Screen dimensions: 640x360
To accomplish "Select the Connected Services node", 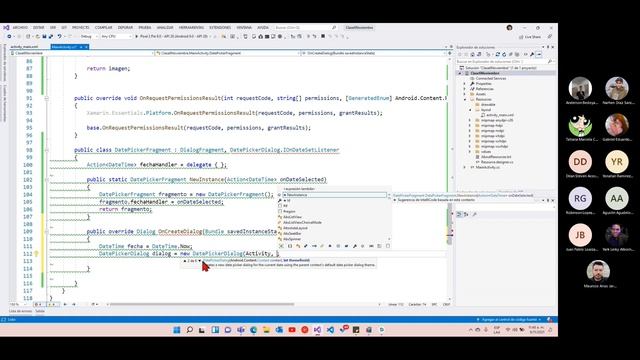I will pos(490,78).
